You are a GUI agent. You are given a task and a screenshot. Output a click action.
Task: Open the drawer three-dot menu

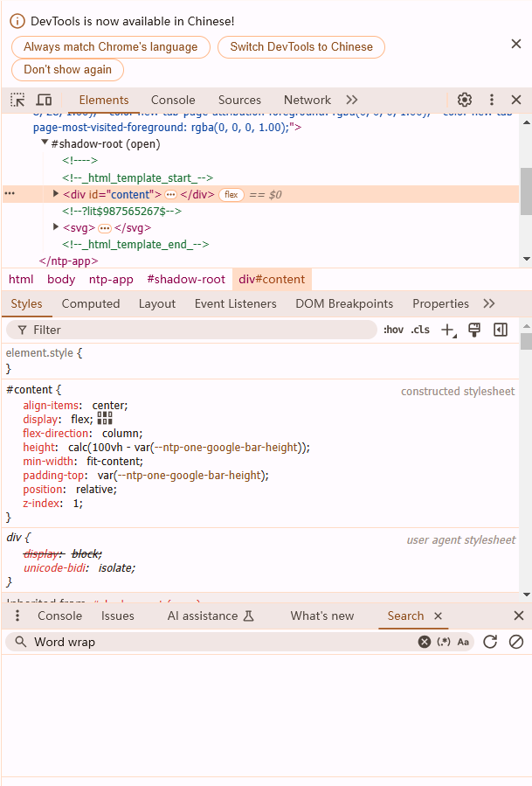(x=17, y=616)
